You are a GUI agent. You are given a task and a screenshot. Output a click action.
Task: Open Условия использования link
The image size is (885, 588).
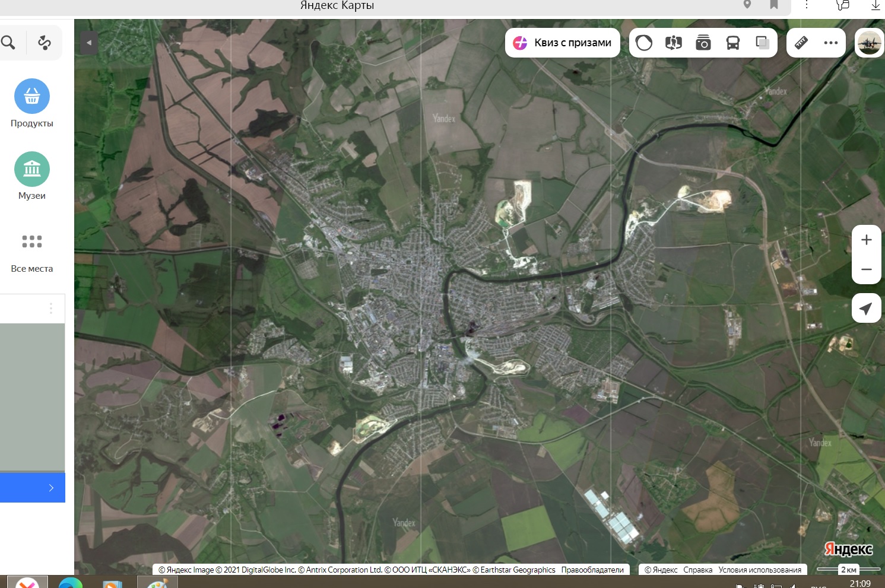click(x=760, y=570)
